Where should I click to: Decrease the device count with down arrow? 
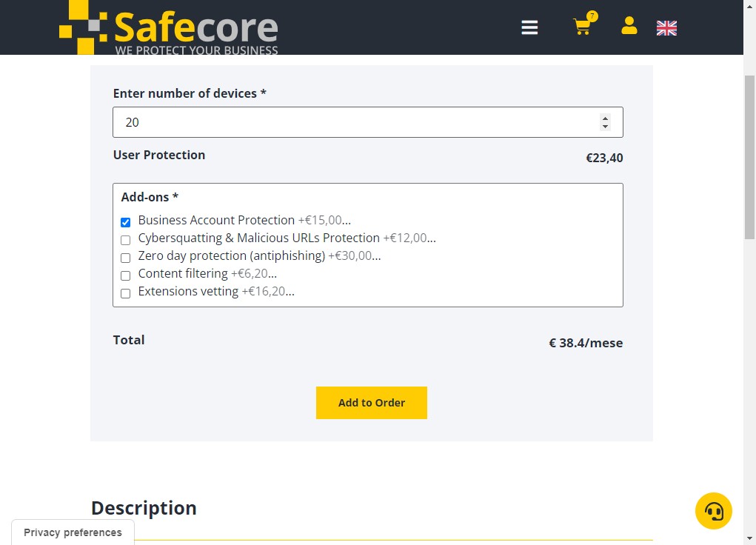pos(605,127)
